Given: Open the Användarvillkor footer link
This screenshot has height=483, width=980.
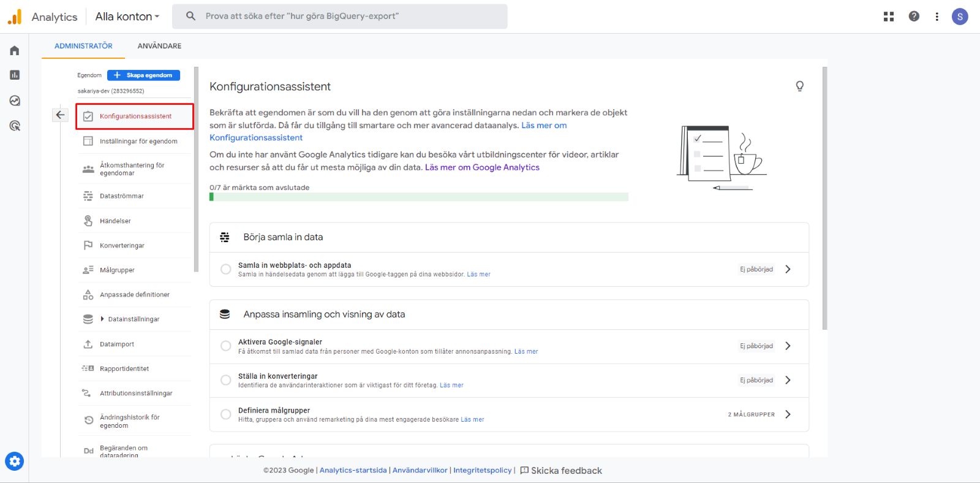Looking at the screenshot, I should point(420,470).
